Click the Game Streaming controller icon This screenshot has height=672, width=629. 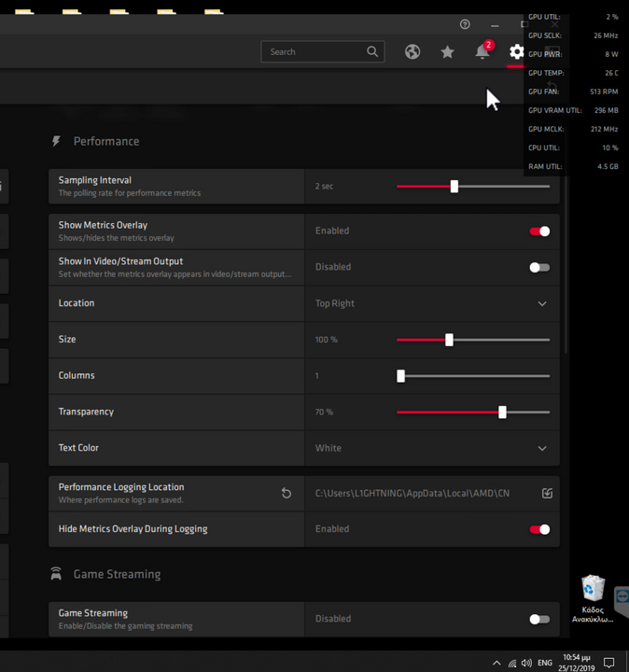point(56,574)
